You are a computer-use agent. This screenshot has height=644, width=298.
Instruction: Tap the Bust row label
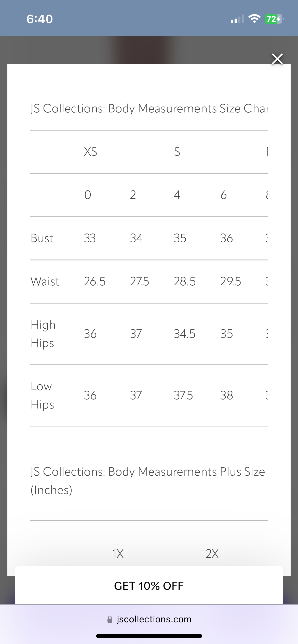pyautogui.click(x=42, y=238)
